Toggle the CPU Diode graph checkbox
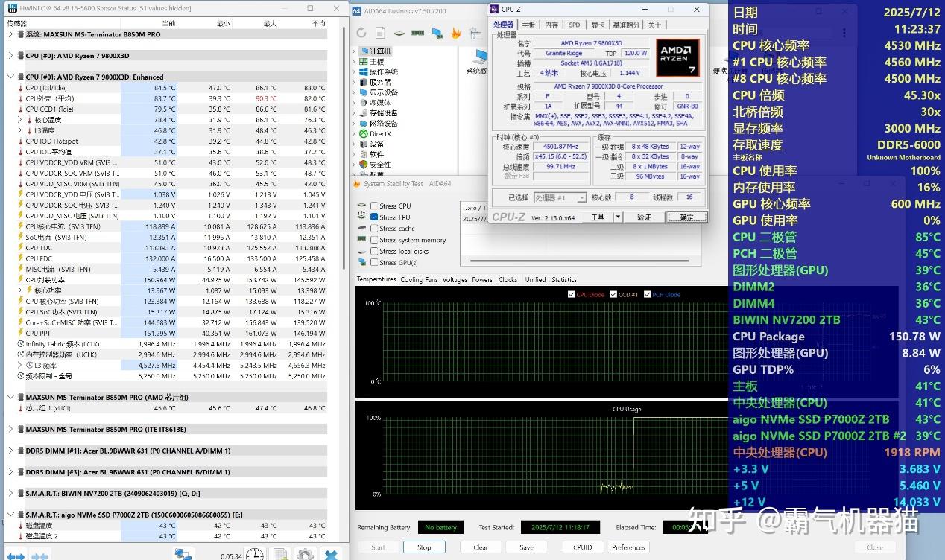This screenshot has width=945, height=560. (x=572, y=295)
